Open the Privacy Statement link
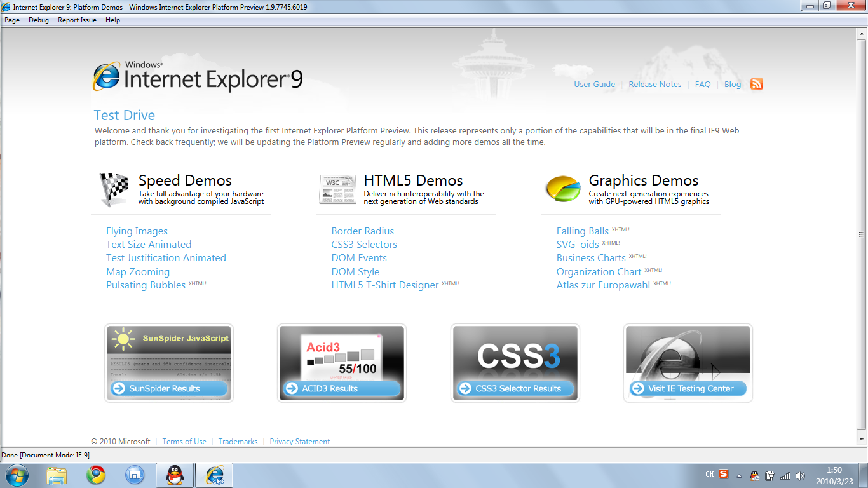Viewport: 868px width, 488px height. click(300, 442)
